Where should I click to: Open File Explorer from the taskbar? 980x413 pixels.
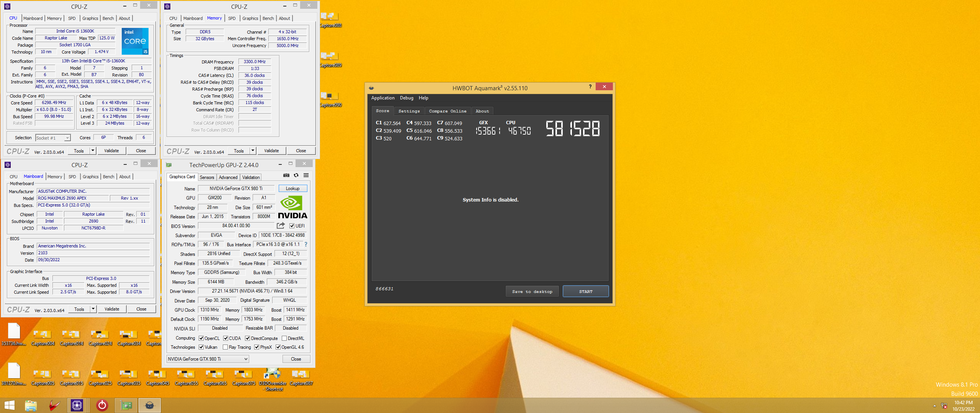coord(31,405)
